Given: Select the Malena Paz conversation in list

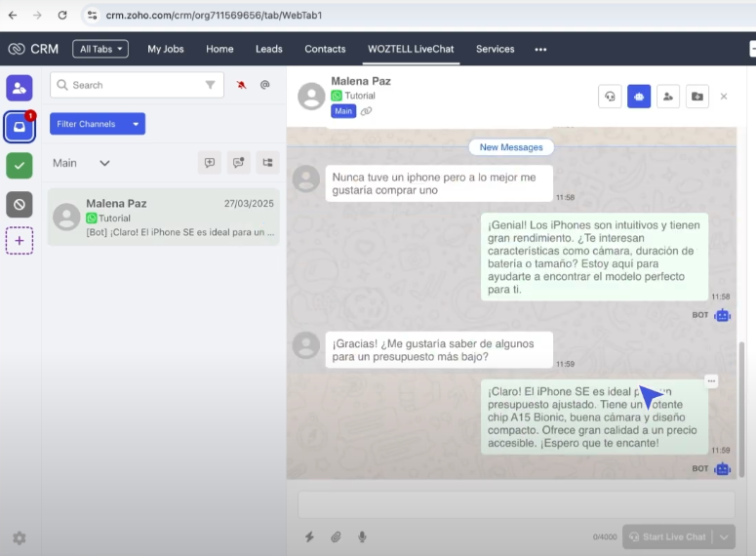Looking at the screenshot, I should point(164,217).
